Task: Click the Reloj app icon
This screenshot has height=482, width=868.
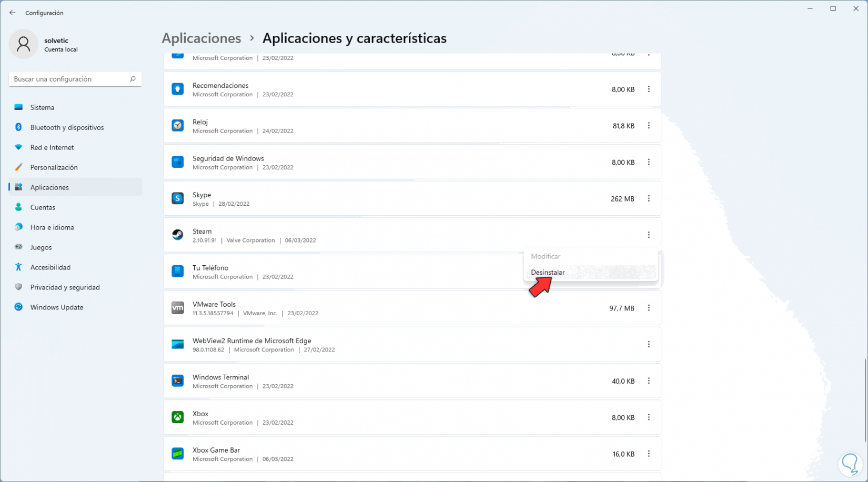Action: [x=178, y=126]
